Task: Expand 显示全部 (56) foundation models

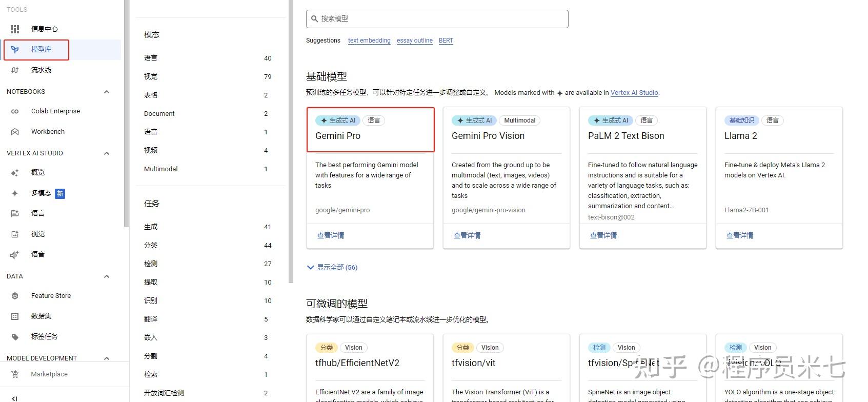Action: pyautogui.click(x=332, y=267)
